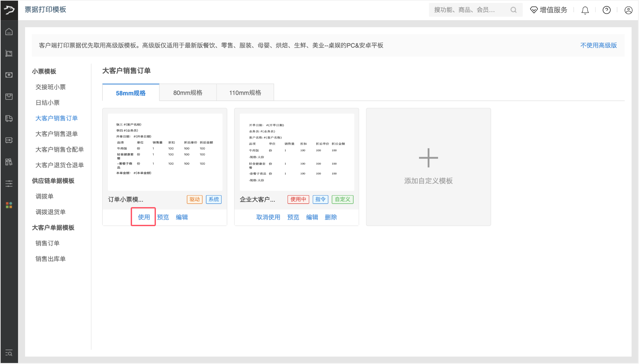Open the user account profile icon
Screen dimensions: 639x364
(628, 10)
